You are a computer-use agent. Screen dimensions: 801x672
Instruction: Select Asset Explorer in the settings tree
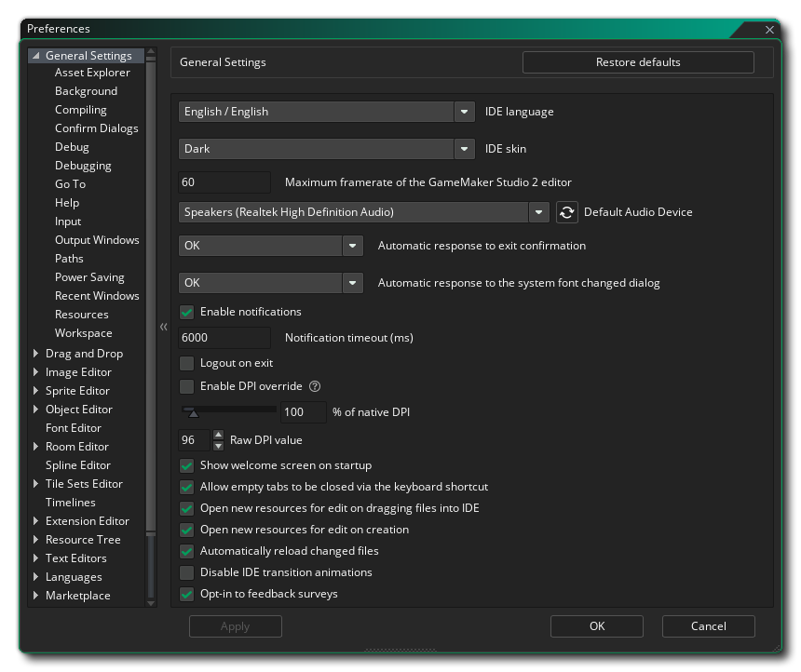pyautogui.click(x=92, y=73)
